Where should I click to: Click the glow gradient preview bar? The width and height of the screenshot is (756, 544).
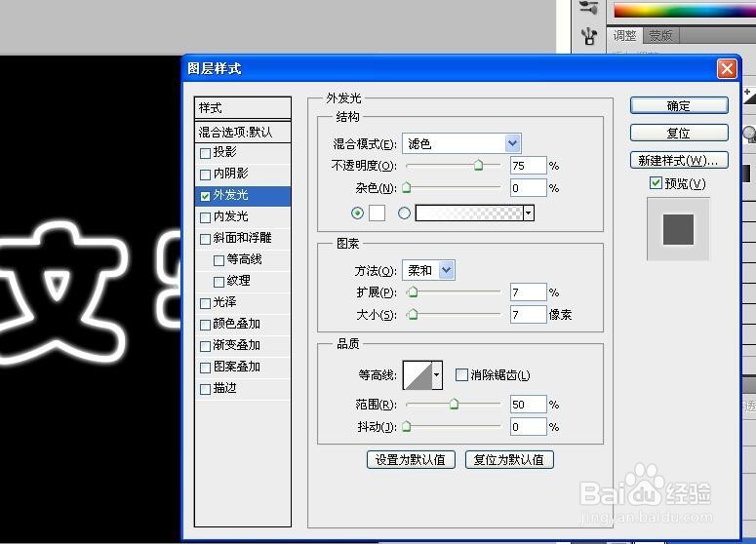pos(469,213)
